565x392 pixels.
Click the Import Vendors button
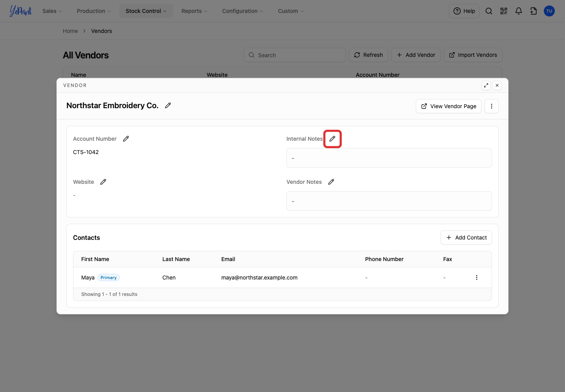[x=473, y=55]
